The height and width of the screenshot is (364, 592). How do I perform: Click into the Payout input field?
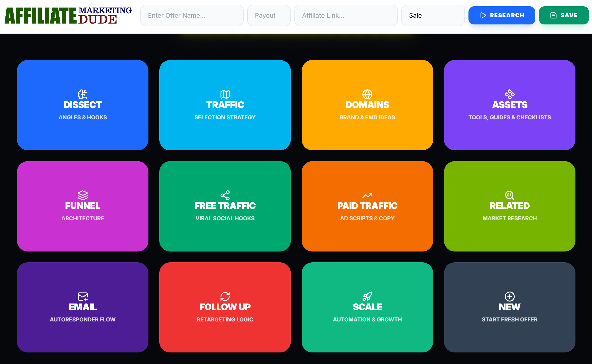pos(269,15)
